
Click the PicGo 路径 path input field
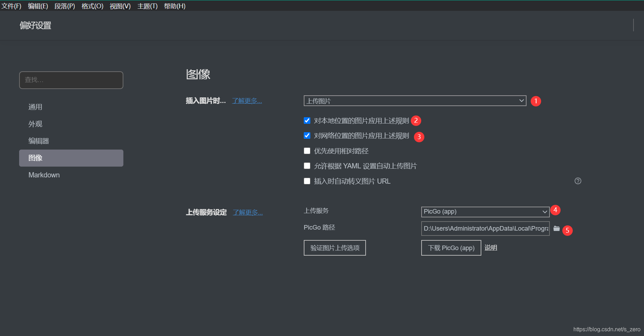(x=485, y=229)
